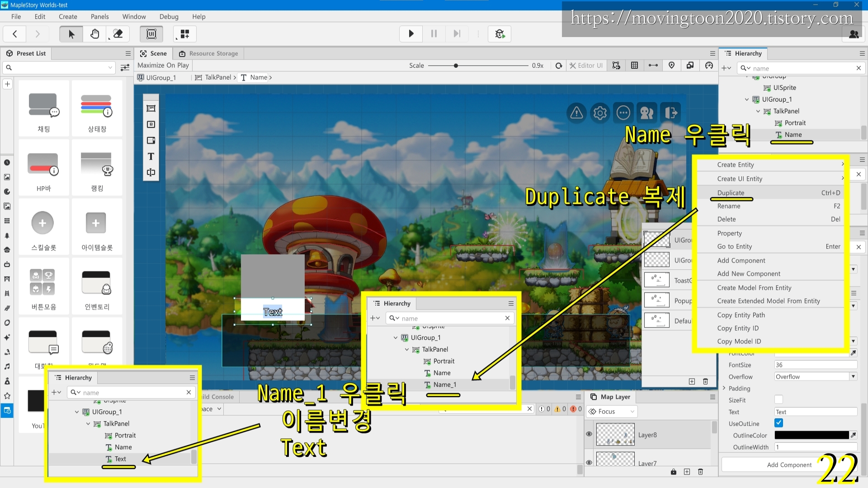Go back with left arrow button
Viewport: 868px width, 488px height.
click(15, 34)
